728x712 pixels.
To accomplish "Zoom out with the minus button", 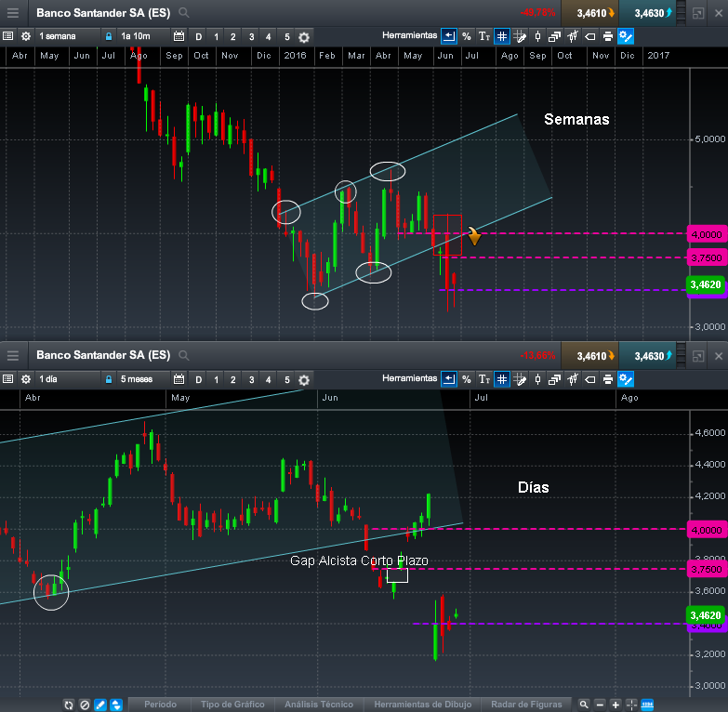I will pos(600,705).
